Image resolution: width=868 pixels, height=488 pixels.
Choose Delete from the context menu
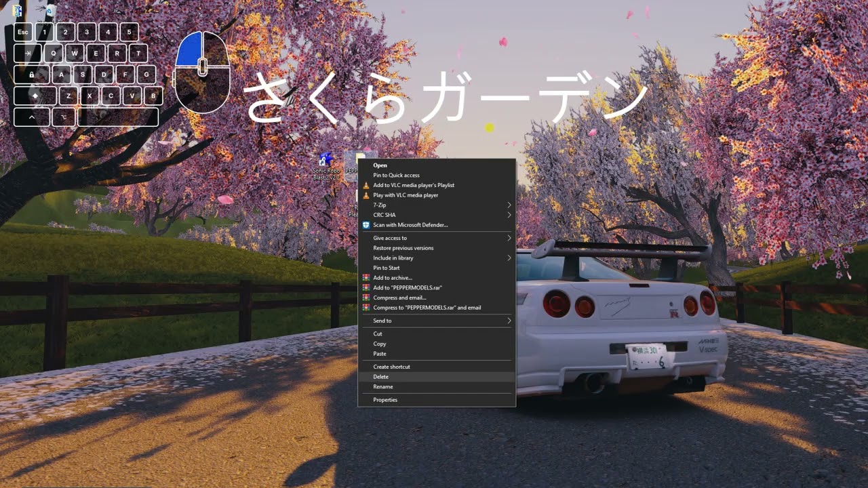pyautogui.click(x=437, y=377)
